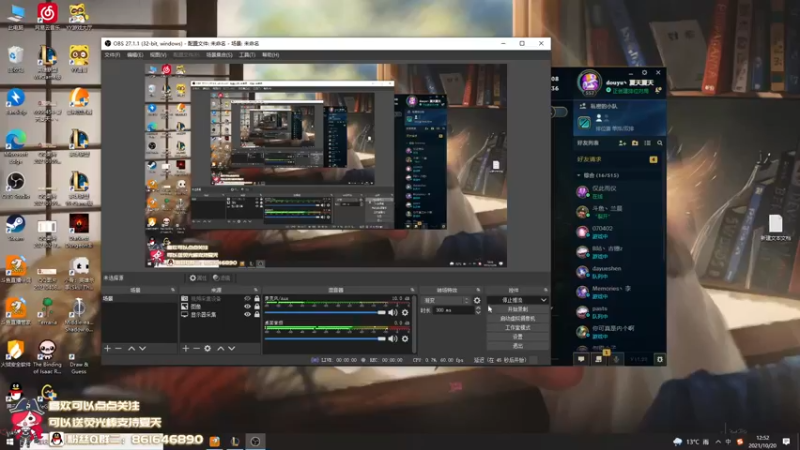800x450 pixels.
Task: Move the source down in Sources panel
Action: 232,348
